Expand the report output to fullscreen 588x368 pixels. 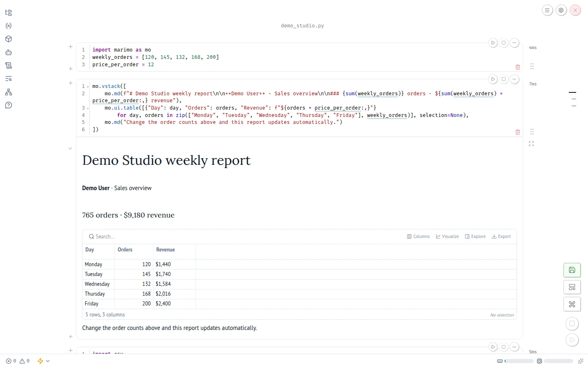tap(531, 144)
